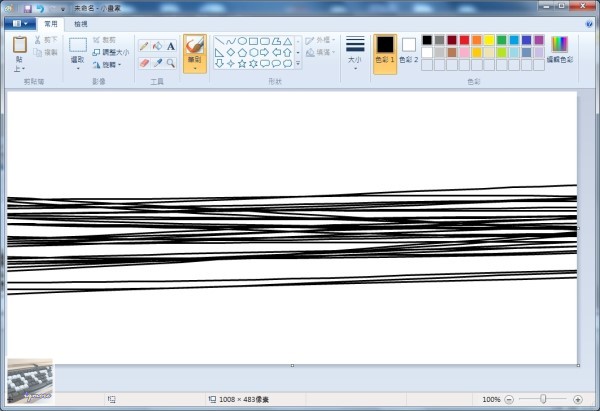Screen dimensions: 600x411
Task: Pick the orange color swatch
Action: point(477,40)
